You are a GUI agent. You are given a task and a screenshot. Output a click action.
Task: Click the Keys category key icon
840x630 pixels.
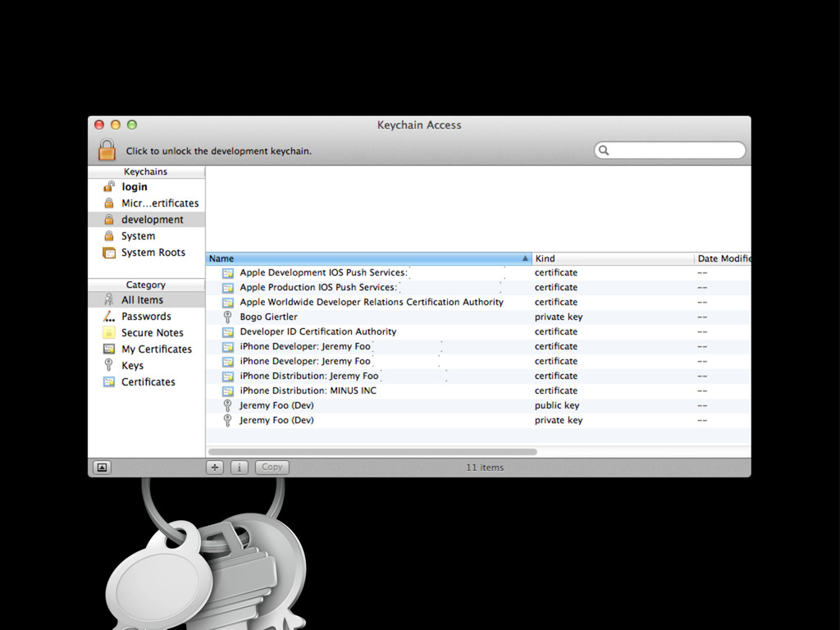click(109, 365)
